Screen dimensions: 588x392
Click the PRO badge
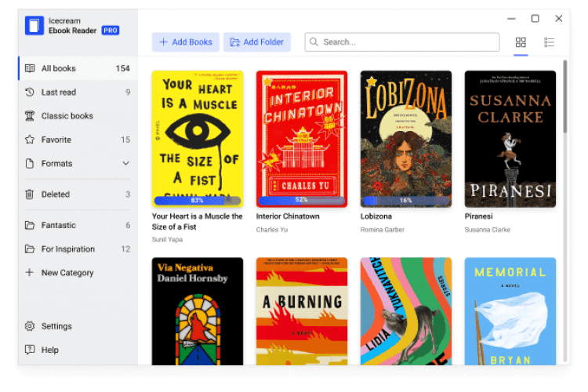point(111,31)
